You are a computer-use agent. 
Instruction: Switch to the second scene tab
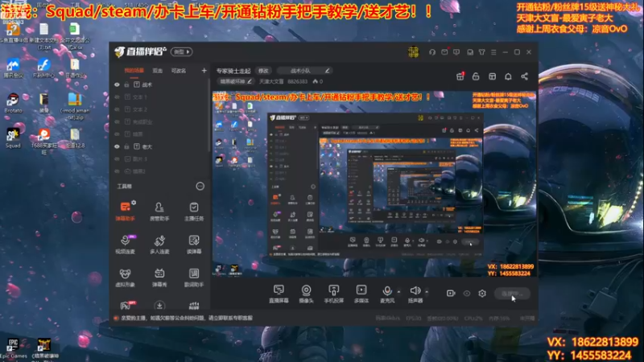pyautogui.click(x=157, y=71)
